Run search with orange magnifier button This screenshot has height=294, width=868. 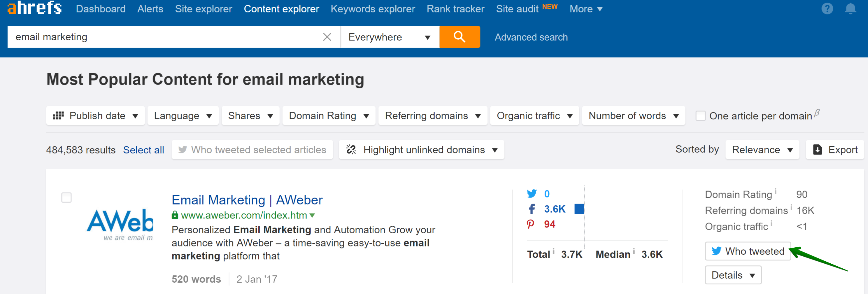(x=460, y=37)
